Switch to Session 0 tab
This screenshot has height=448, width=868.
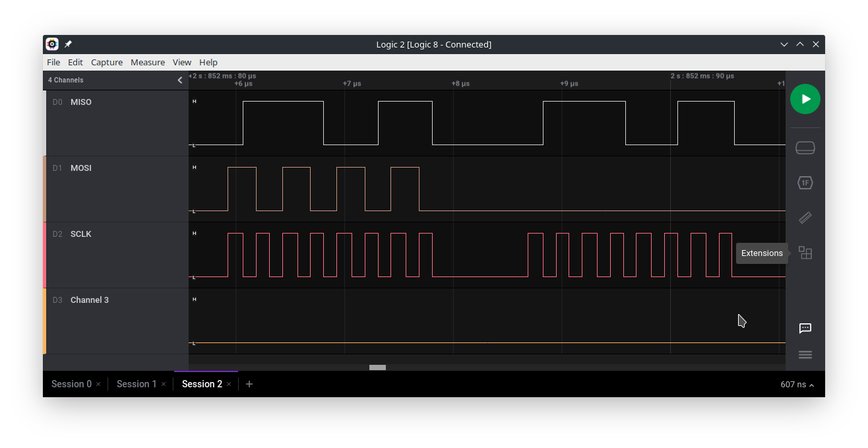pos(71,384)
